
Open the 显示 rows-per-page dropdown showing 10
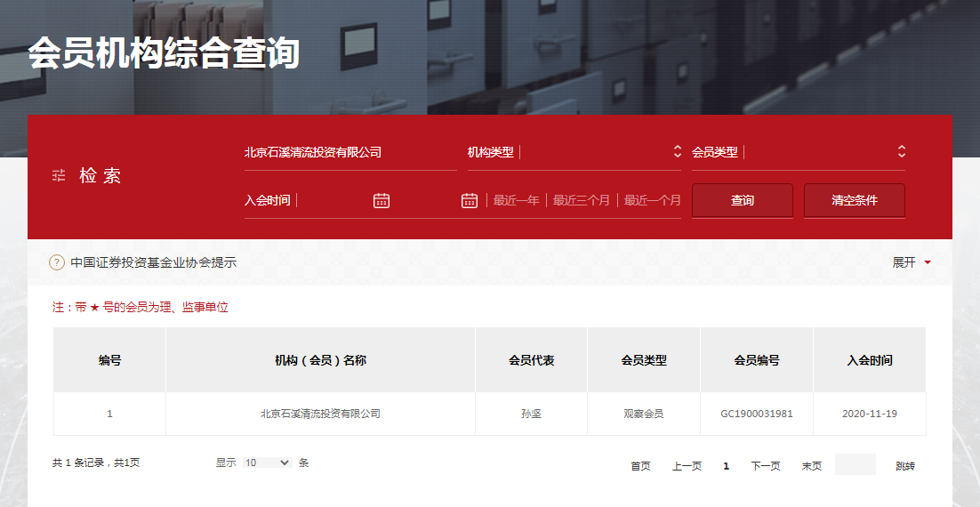(268, 463)
